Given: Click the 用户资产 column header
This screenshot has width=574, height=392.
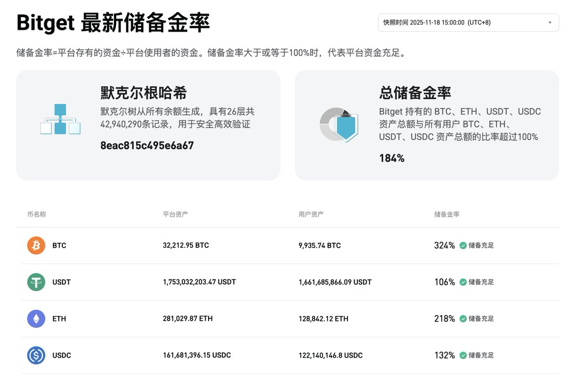Looking at the screenshot, I should click(x=311, y=214).
